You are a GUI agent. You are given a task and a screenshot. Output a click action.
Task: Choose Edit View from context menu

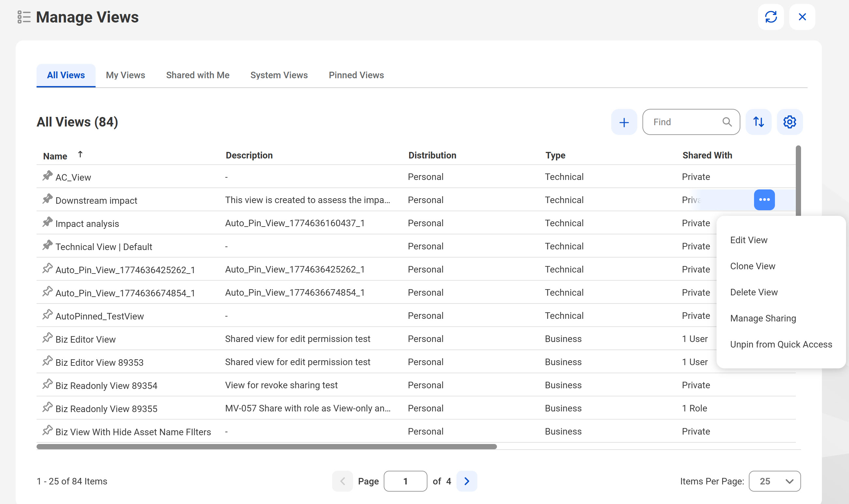749,240
